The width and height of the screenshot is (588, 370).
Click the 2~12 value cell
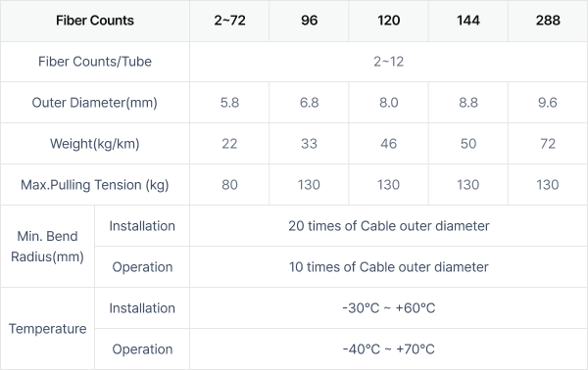coord(388,62)
